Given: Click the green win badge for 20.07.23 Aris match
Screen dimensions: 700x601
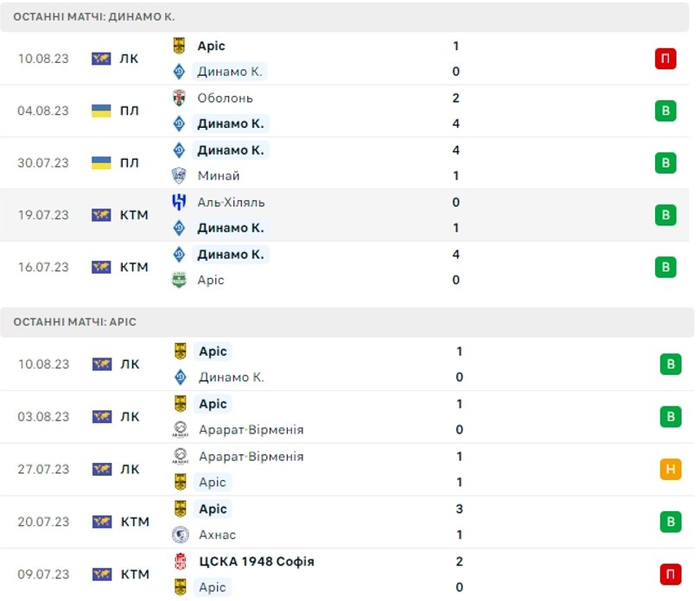Looking at the screenshot, I should click(671, 522).
